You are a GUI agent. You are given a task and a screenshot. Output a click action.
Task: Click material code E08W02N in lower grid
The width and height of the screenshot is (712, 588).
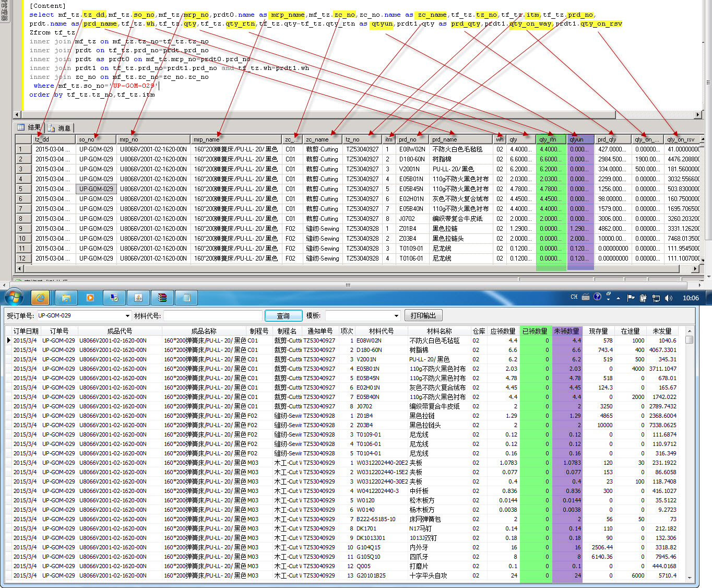(381, 340)
